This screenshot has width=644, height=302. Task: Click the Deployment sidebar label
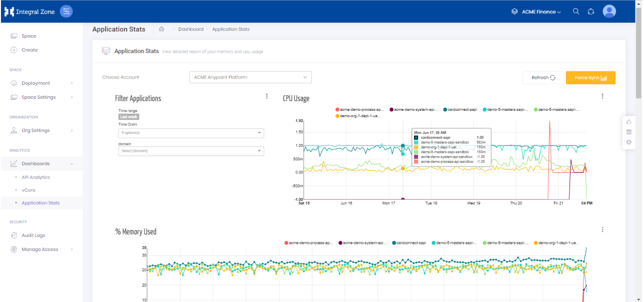[36, 83]
